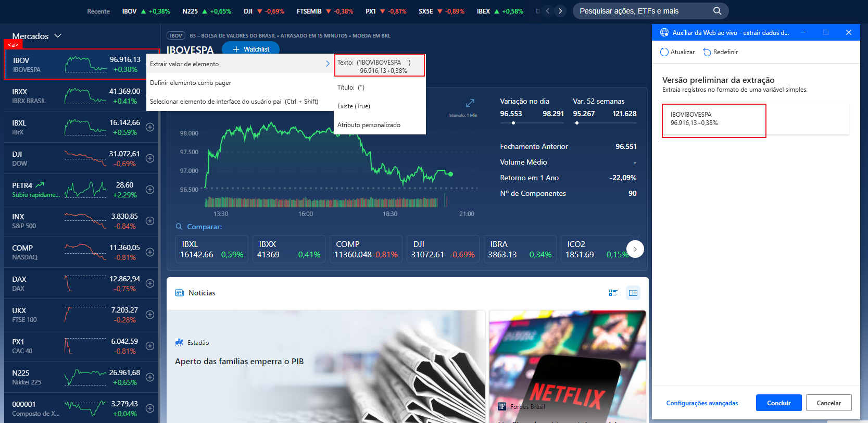
Task: Select Título extraction option
Action: (x=380, y=88)
